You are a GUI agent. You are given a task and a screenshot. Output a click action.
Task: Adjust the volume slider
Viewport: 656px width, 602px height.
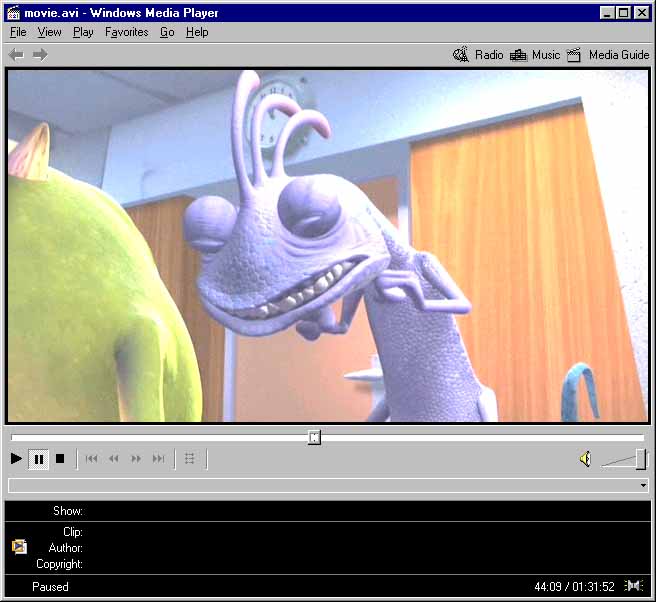pyautogui.click(x=639, y=459)
